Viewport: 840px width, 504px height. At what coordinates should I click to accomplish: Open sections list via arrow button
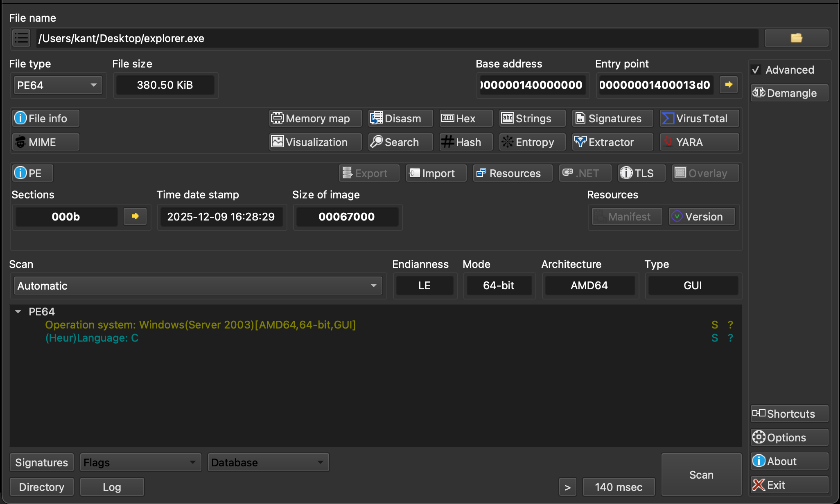coord(135,216)
